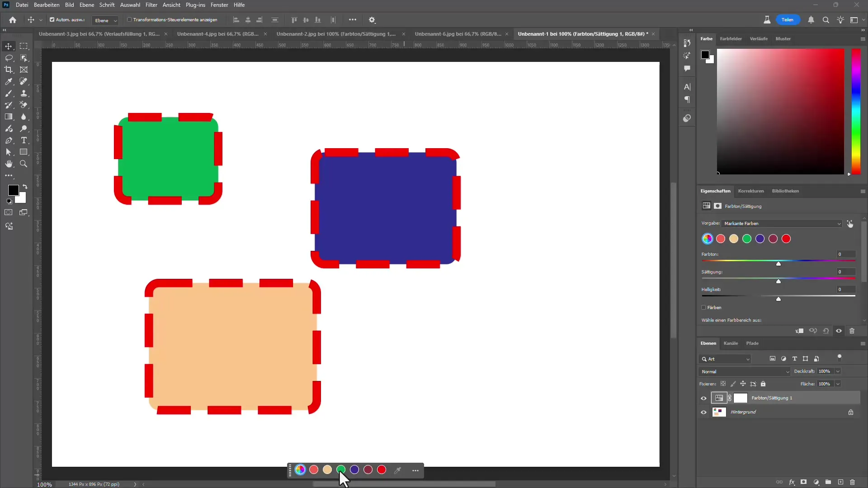
Task: Toggle lock all layer attributes
Action: 763,384
